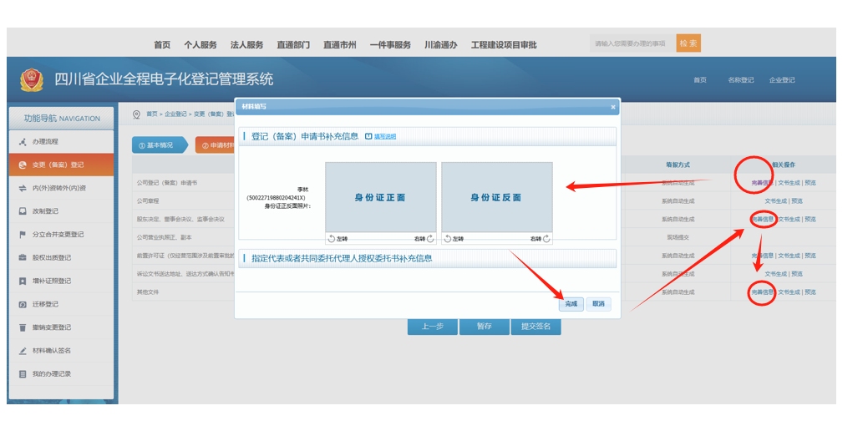Image resolution: width=868 pixels, height=431 pixels.
Task: Click the 股权出质登记 briefcase icon
Action: point(23,258)
